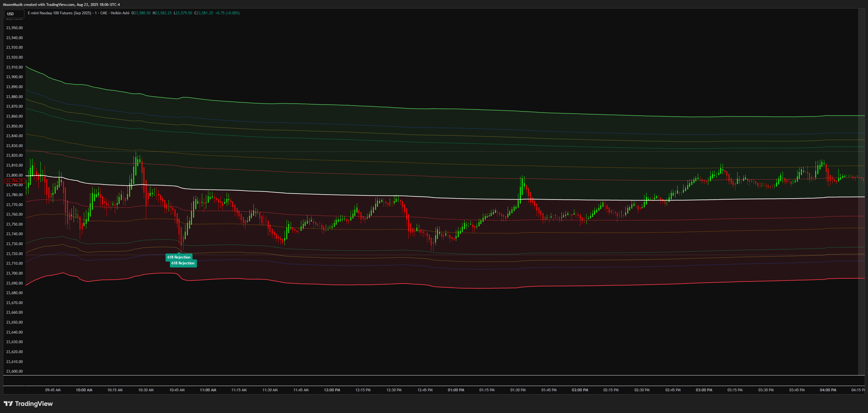Click the 23,900.00 price scale label
The image size is (868, 413).
(x=15, y=77)
